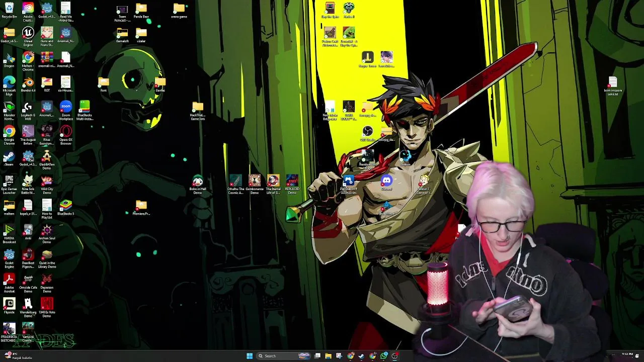644x362 pixels.
Task: Select Monster Kontrol shortcut icon
Action: (9, 111)
